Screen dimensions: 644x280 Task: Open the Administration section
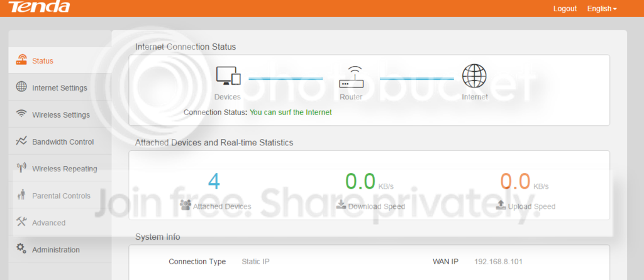click(60, 249)
